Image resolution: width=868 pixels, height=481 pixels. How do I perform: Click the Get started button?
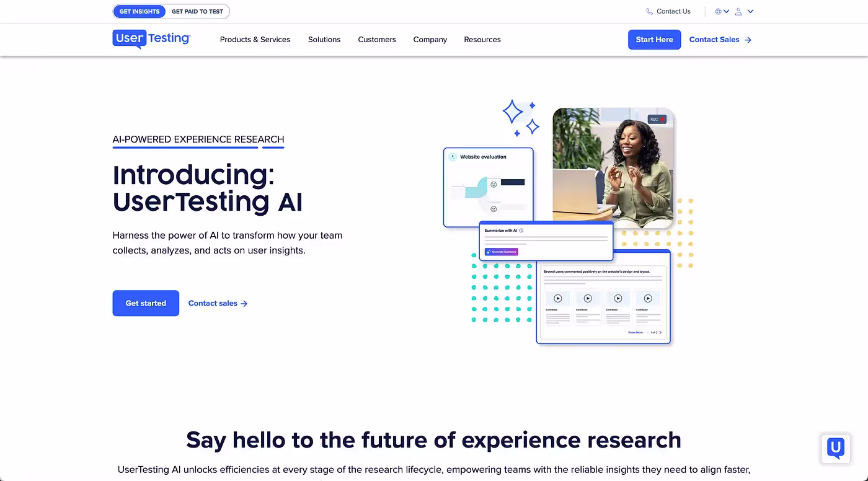pos(146,303)
